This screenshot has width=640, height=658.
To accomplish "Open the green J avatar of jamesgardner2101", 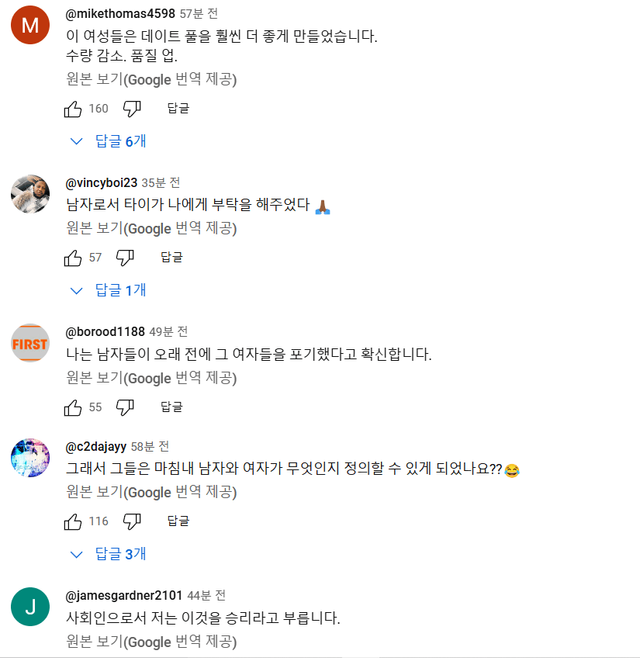I will pyautogui.click(x=30, y=606).
